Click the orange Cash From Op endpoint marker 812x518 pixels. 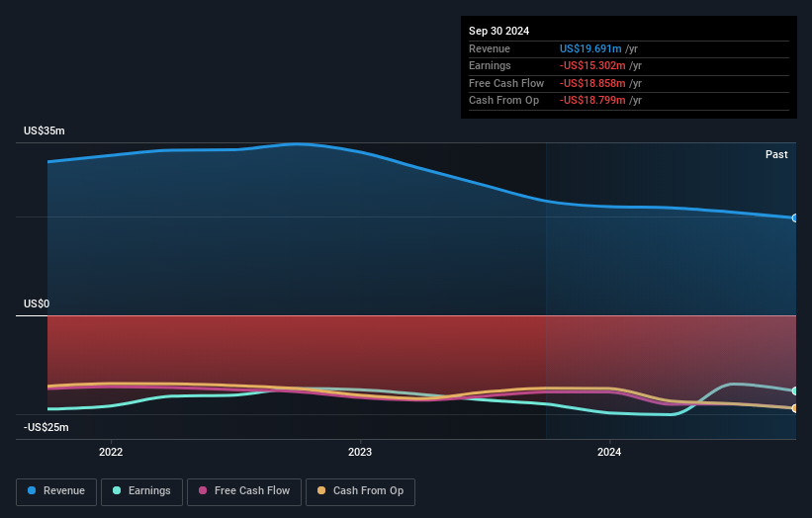(x=795, y=408)
